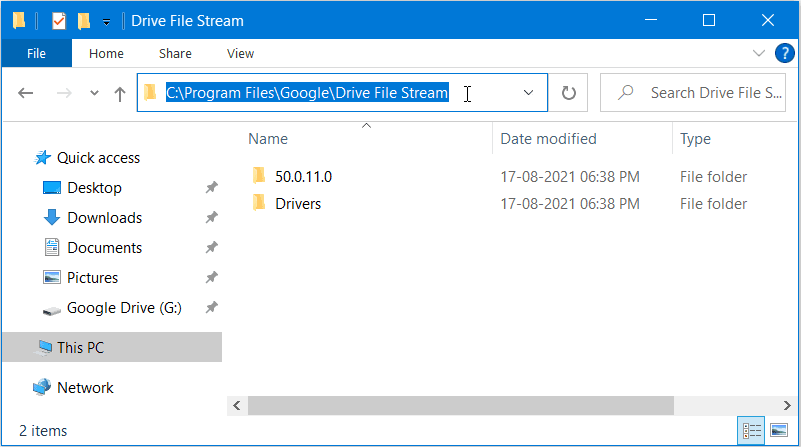801x447 pixels.
Task: Click the 2 items status text
Action: (x=43, y=431)
